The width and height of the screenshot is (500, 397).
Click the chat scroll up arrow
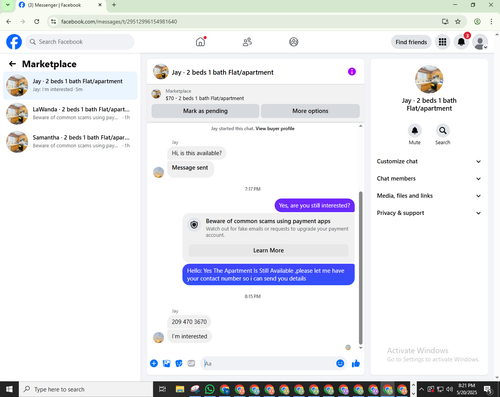coord(360,126)
